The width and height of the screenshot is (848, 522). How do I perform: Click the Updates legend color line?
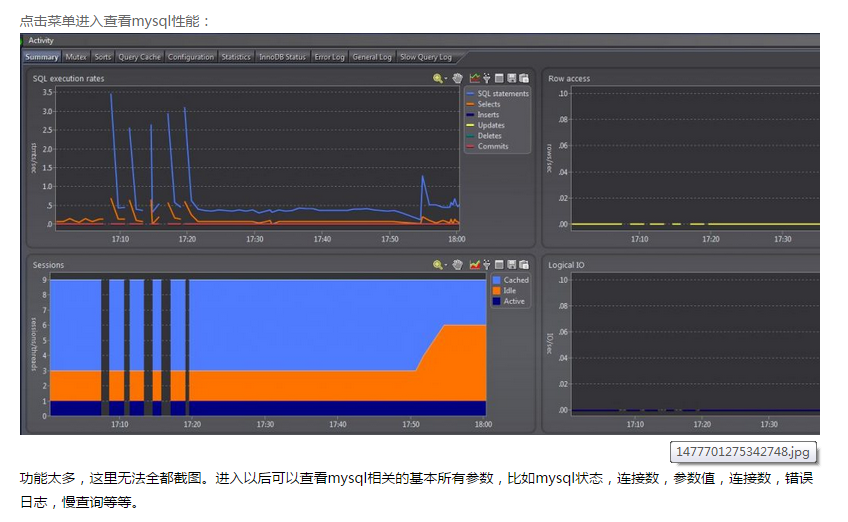pos(470,125)
